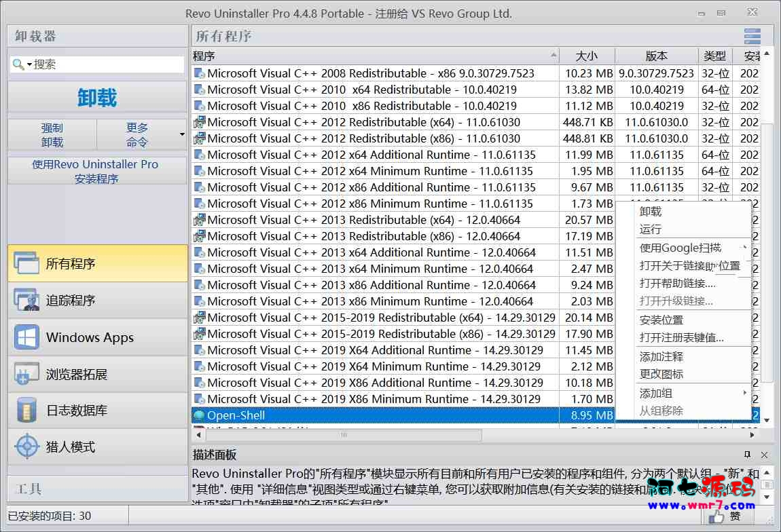Click icon of Visual C++ 2008 Redistributable x86
Viewport: 781px width, 532px height.
pyautogui.click(x=199, y=73)
